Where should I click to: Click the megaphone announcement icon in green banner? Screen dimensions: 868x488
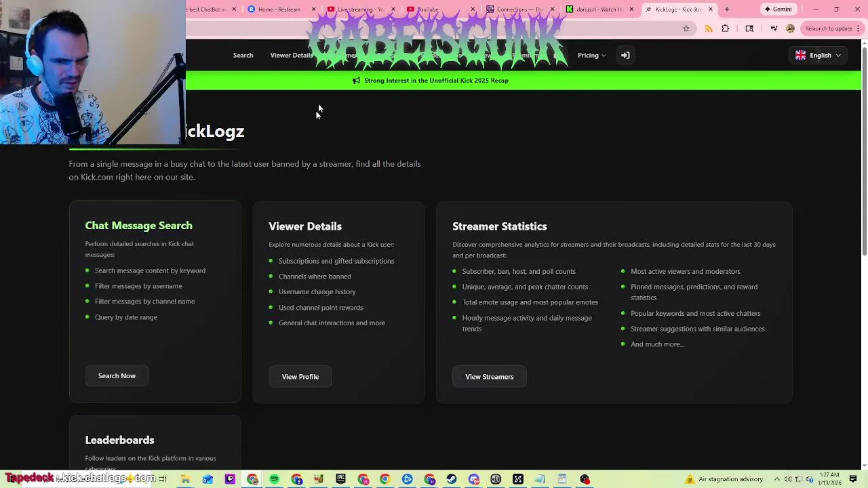(356, 81)
